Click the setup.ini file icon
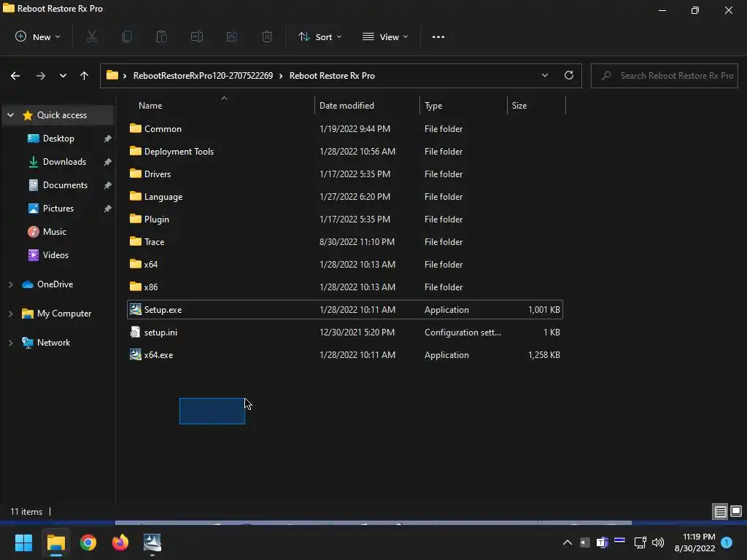This screenshot has width=747, height=560. click(x=135, y=332)
